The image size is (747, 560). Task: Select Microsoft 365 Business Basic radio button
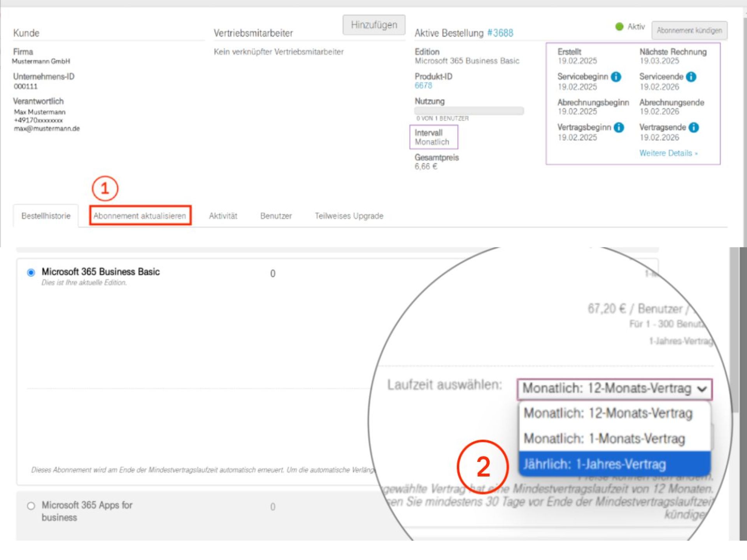(31, 272)
